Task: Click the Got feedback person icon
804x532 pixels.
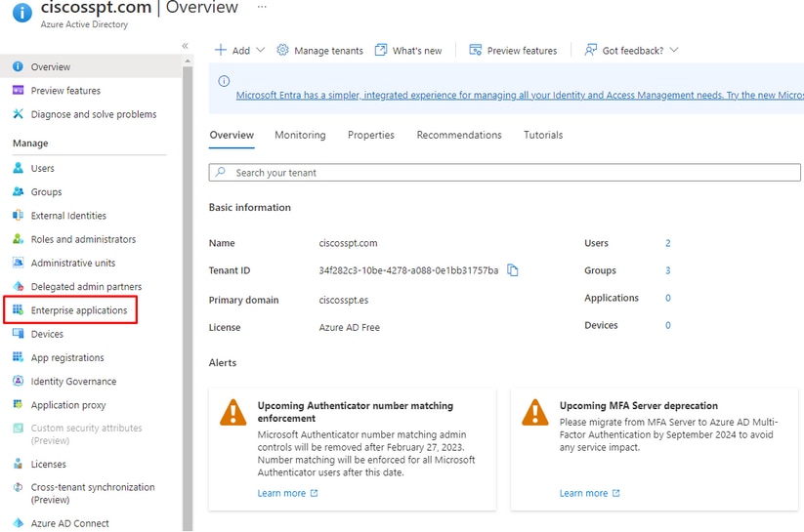Action: tap(590, 50)
